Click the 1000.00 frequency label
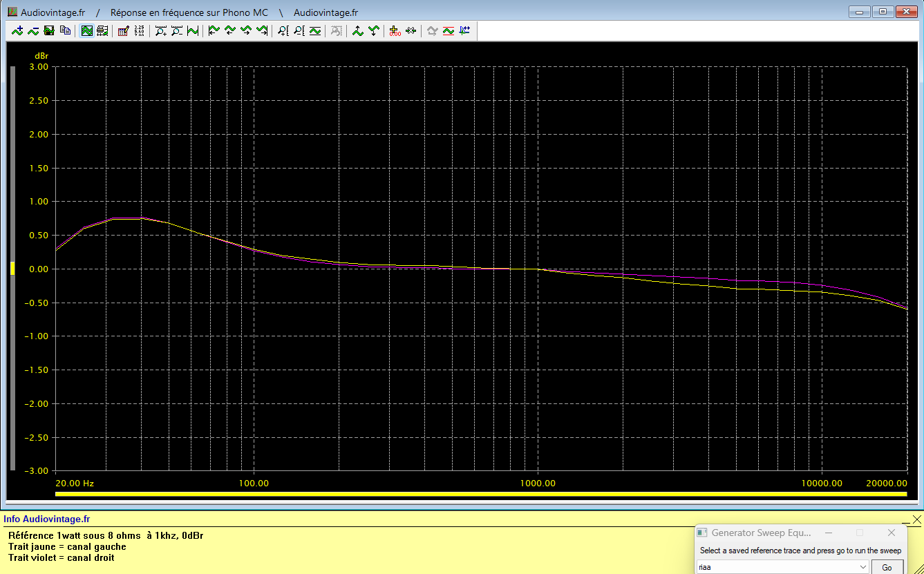The width and height of the screenshot is (924, 574). coord(538,483)
